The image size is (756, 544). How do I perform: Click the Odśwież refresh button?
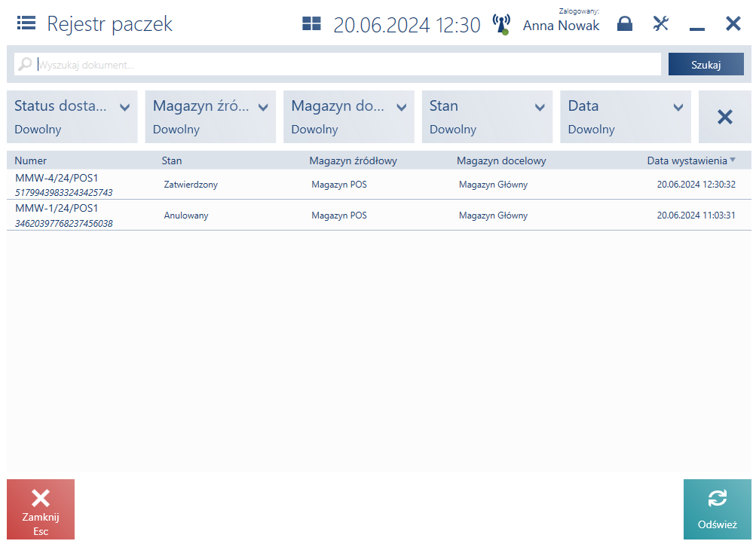718,509
